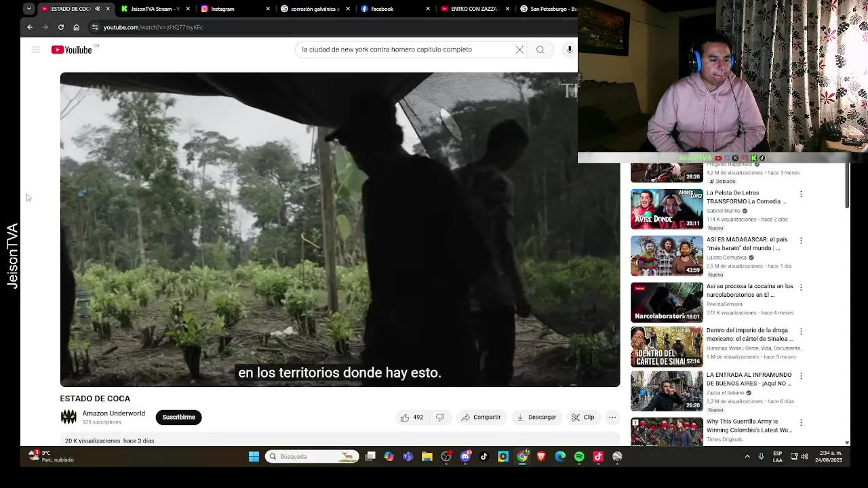Image resolution: width=868 pixels, height=488 pixels.
Task: Open Amazon Underworld channel avatar
Action: coord(68,417)
